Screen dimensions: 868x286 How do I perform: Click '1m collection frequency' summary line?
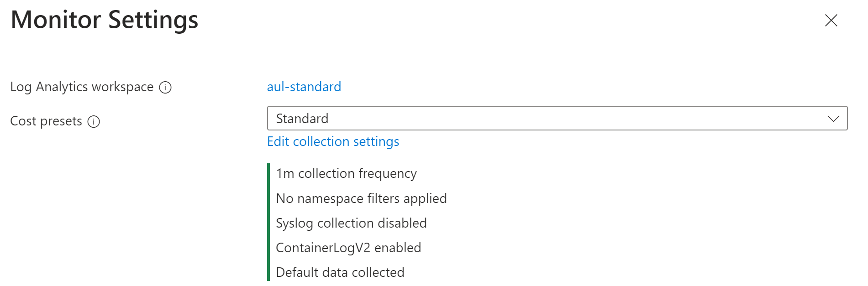(346, 173)
